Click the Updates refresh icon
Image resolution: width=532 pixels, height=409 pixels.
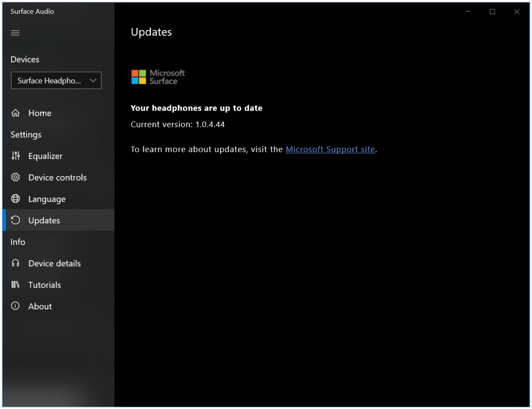pos(16,220)
